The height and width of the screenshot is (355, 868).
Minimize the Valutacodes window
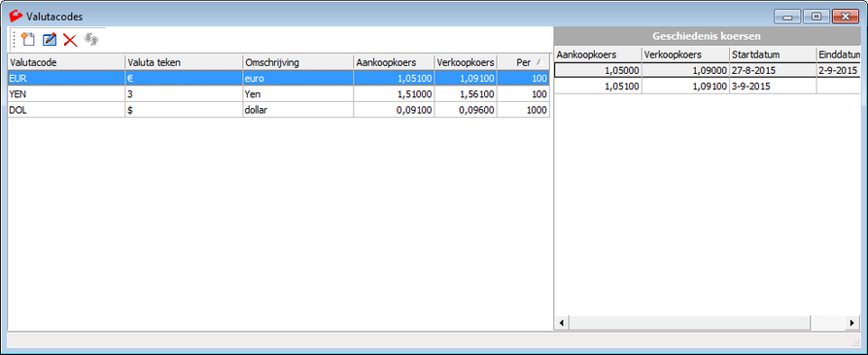(786, 17)
